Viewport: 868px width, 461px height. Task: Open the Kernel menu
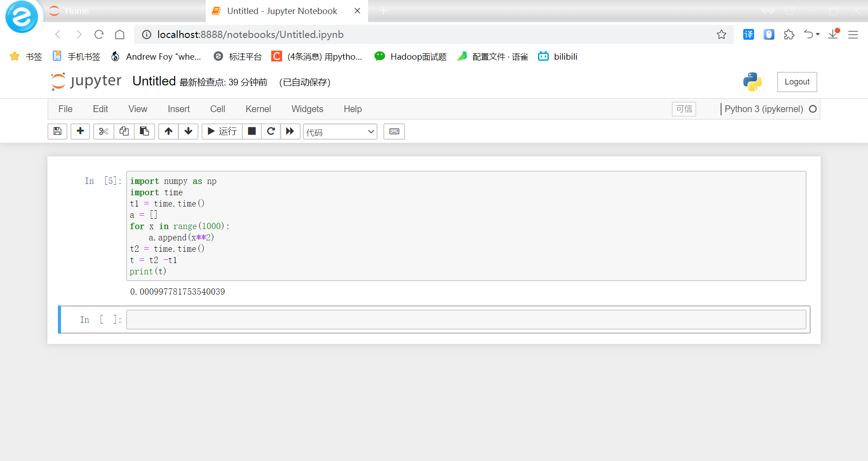click(258, 109)
